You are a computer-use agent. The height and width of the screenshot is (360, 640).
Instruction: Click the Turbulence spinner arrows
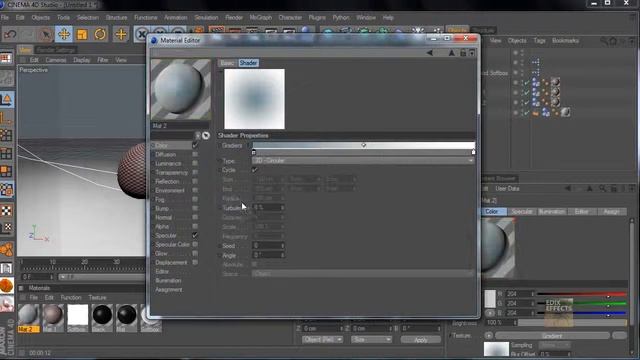click(282, 208)
